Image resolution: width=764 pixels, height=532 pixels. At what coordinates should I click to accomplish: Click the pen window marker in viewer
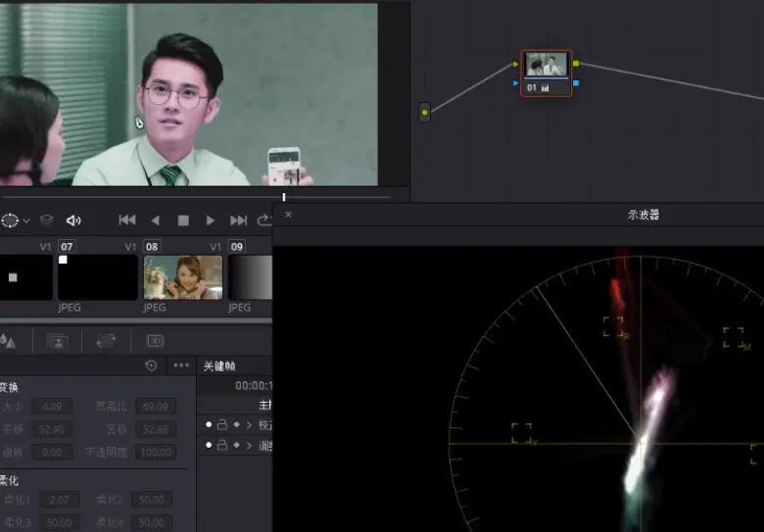click(x=139, y=121)
